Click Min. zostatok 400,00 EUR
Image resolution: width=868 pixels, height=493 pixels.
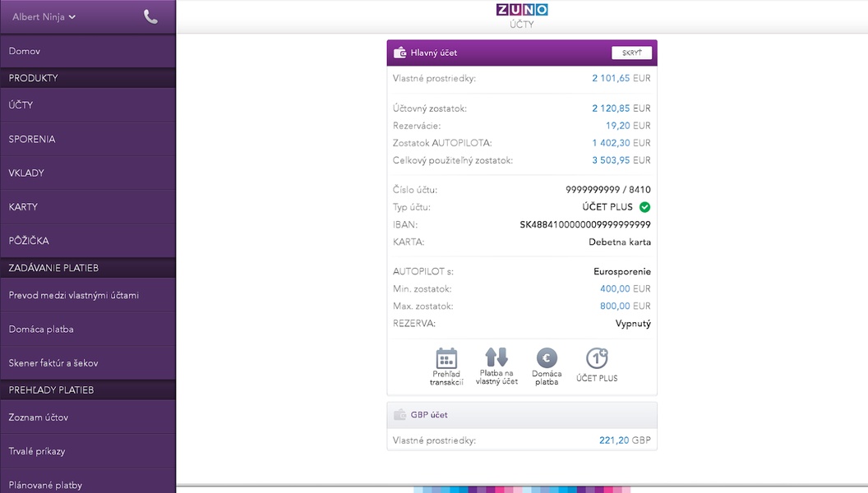pyautogui.click(x=625, y=289)
